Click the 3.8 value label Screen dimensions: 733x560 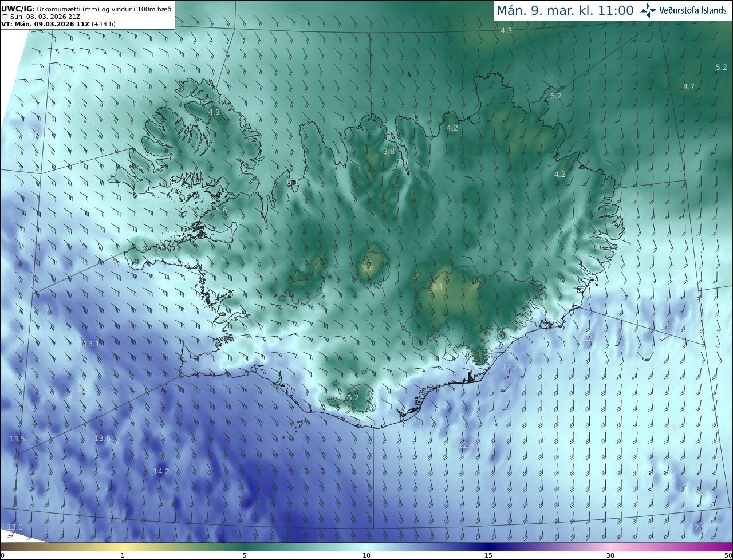pyautogui.click(x=389, y=152)
